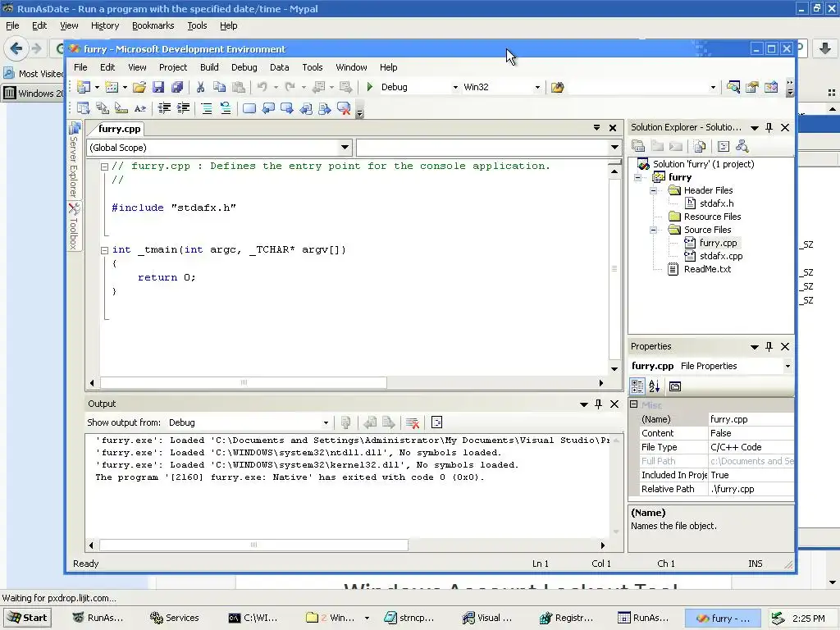The height and width of the screenshot is (630, 840).
Task: Click the Add New Item toolbar icon
Action: pos(112,87)
